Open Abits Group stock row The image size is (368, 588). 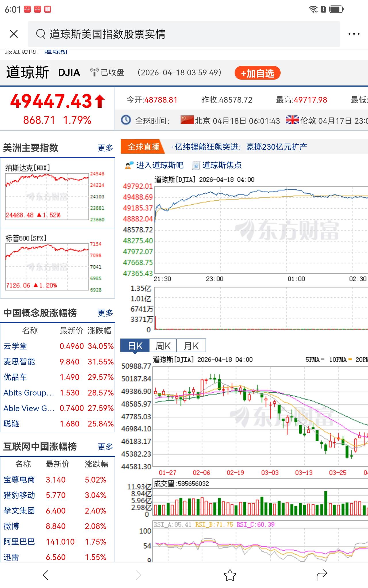(57, 392)
